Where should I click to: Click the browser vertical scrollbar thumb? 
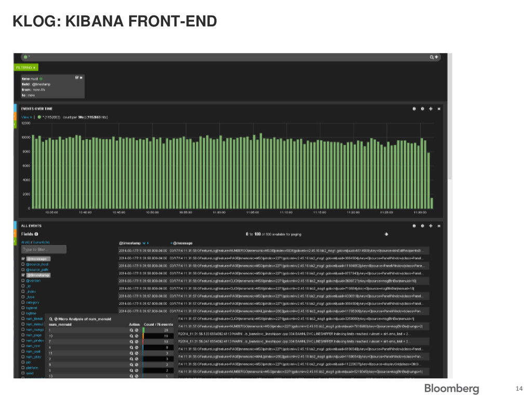450,116
